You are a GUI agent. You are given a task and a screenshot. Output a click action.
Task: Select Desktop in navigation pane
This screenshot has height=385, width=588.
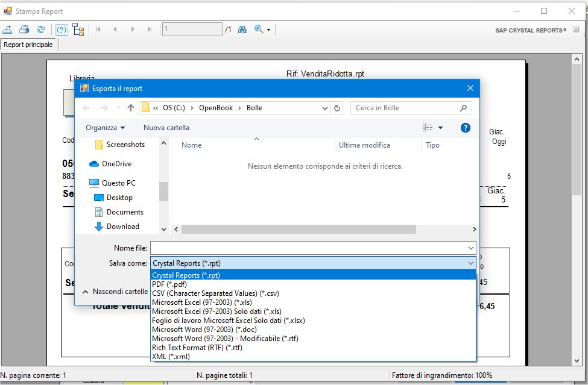tap(113, 198)
